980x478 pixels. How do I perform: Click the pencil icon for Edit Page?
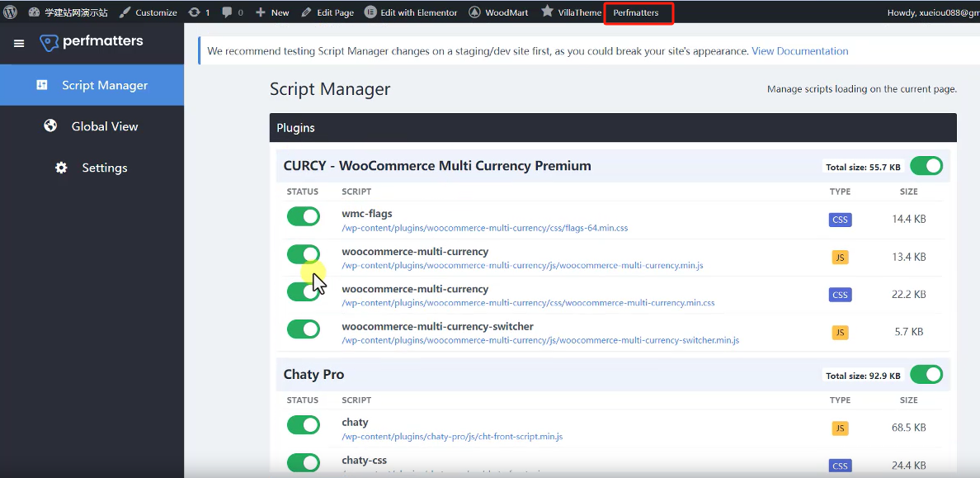pos(305,12)
